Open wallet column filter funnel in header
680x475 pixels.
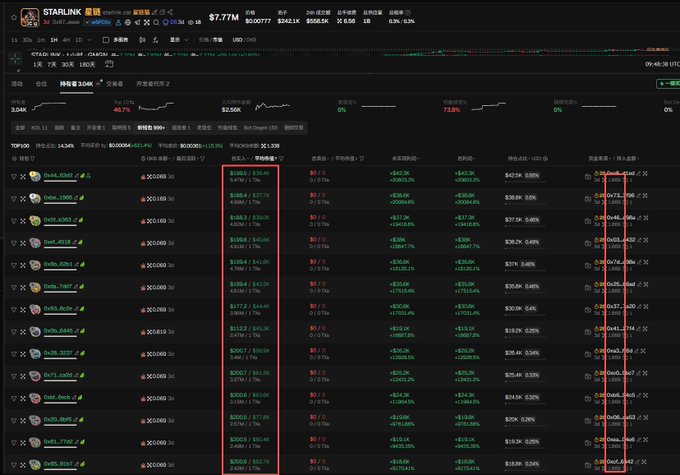coord(32,159)
